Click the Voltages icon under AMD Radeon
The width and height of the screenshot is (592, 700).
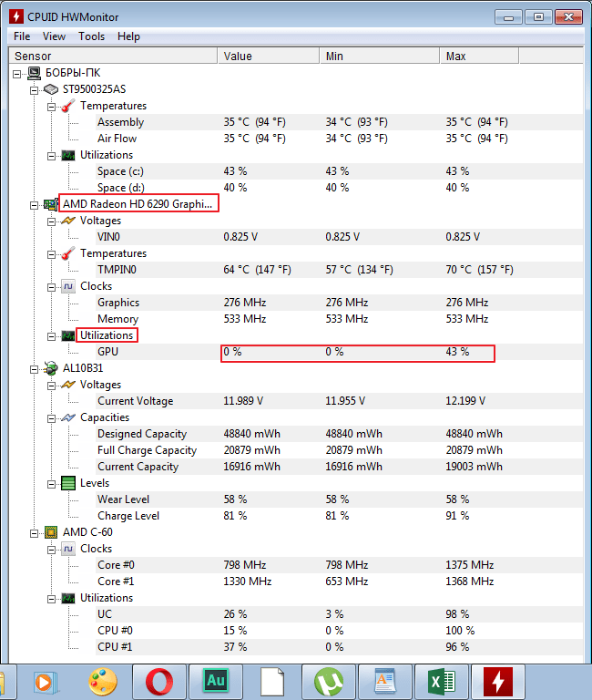[x=68, y=221]
